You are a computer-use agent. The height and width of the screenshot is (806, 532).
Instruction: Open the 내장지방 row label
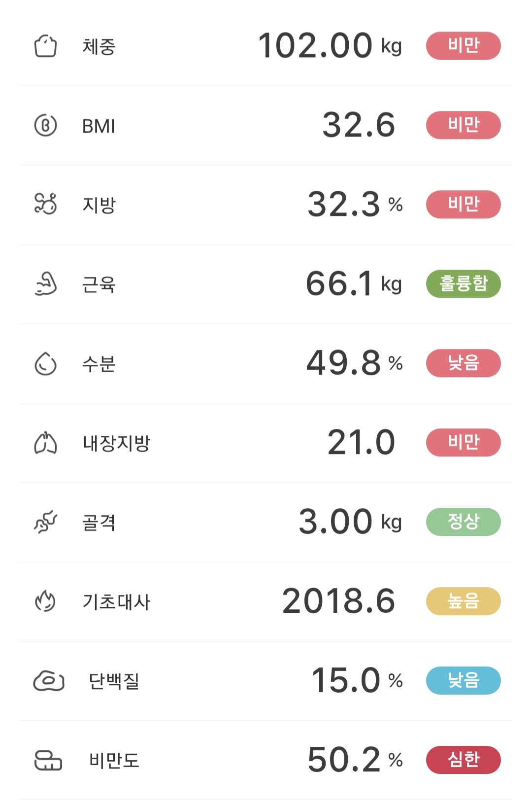[x=116, y=443]
